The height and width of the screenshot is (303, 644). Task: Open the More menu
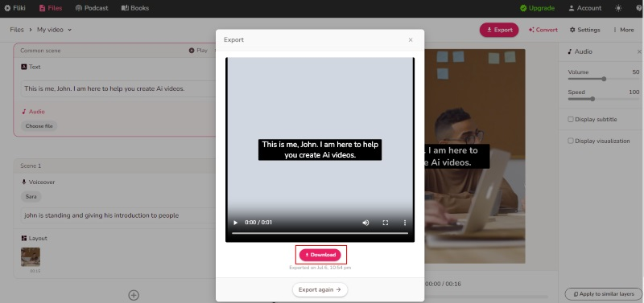point(623,30)
